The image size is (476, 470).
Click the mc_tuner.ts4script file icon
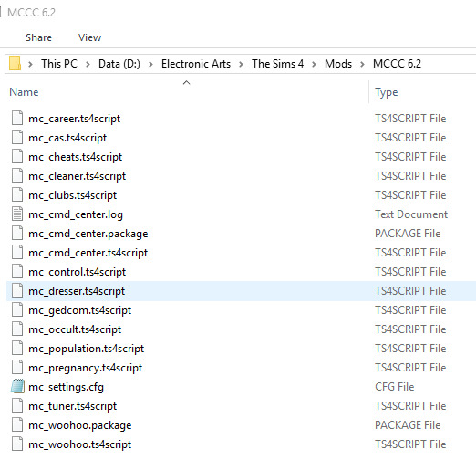pyautogui.click(x=17, y=405)
